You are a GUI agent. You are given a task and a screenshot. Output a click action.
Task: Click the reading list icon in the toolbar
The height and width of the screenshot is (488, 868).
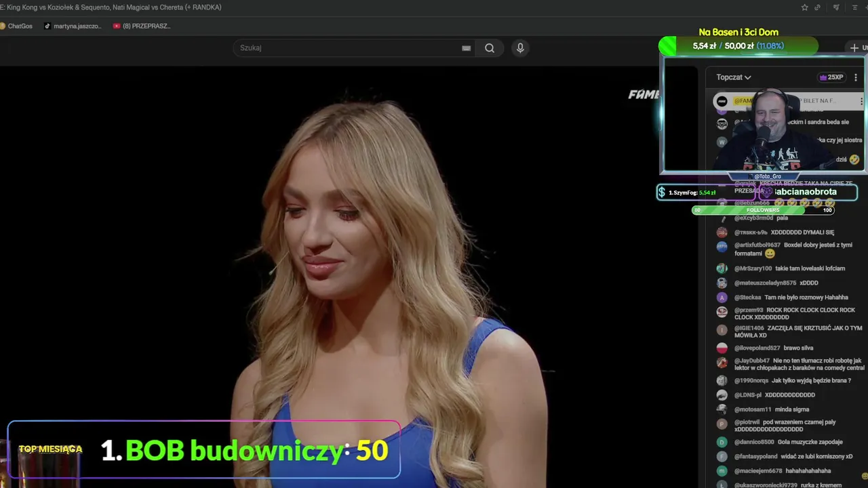point(854,7)
